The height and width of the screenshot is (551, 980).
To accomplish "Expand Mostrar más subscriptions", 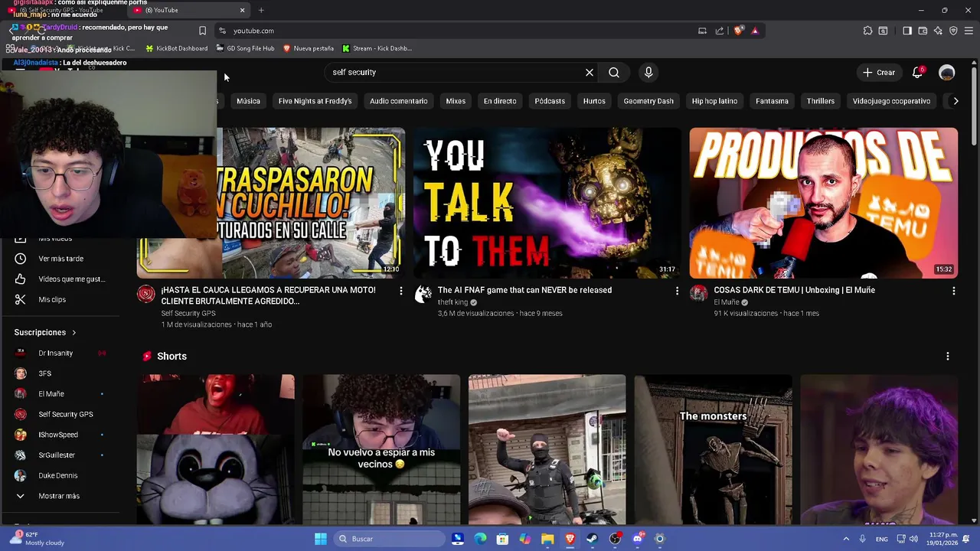I will (60, 496).
